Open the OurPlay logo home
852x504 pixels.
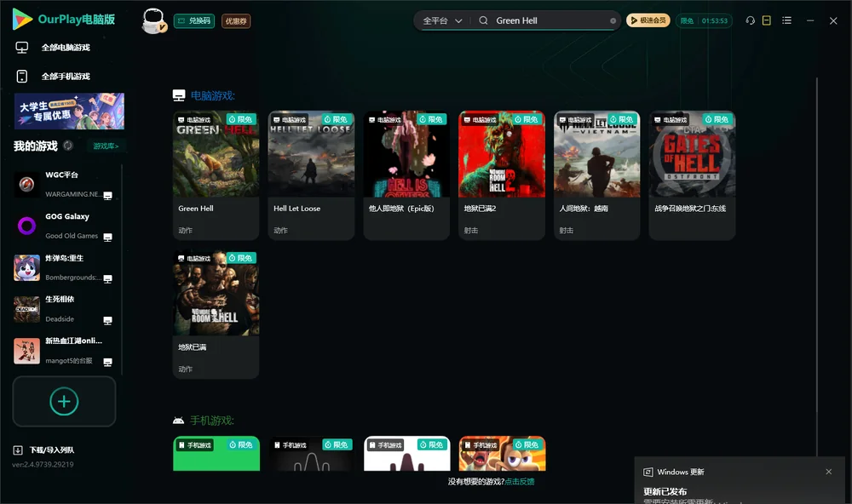click(64, 20)
